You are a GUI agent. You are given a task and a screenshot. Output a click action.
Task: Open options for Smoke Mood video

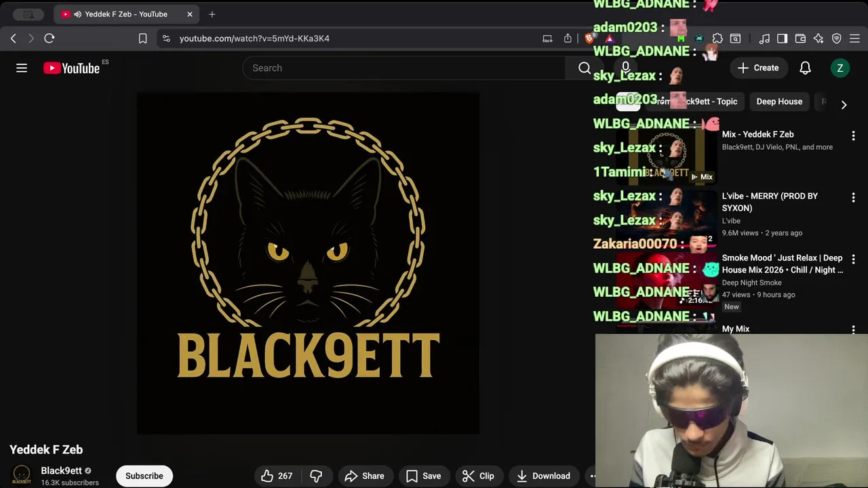(x=853, y=259)
